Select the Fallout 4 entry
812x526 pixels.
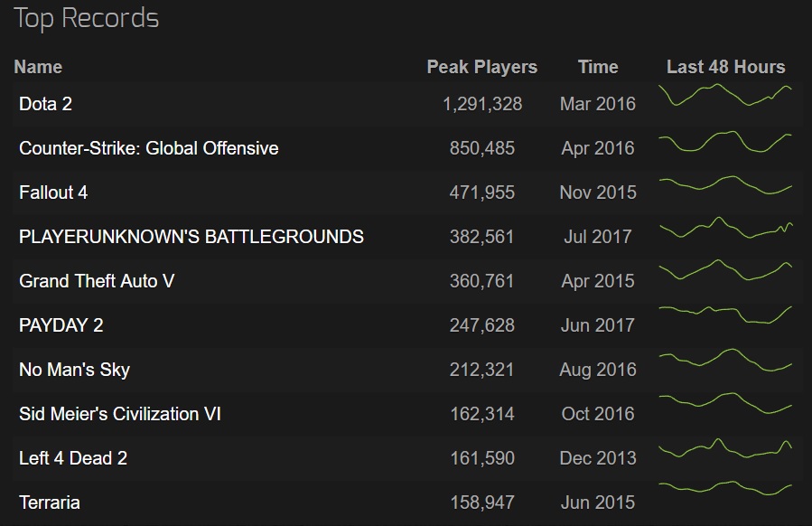point(53,193)
